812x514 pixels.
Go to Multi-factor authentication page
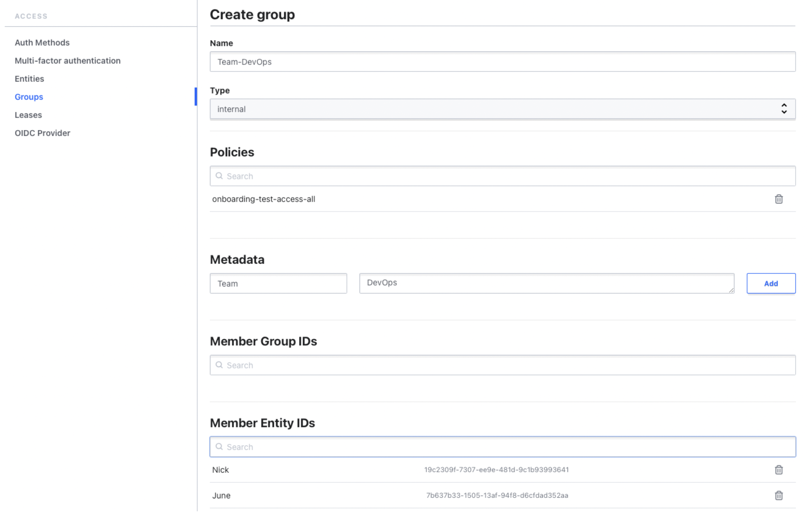pyautogui.click(x=68, y=61)
